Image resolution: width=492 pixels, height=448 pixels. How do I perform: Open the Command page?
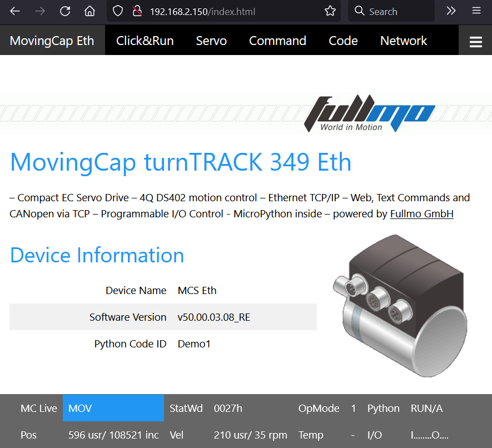pos(277,41)
